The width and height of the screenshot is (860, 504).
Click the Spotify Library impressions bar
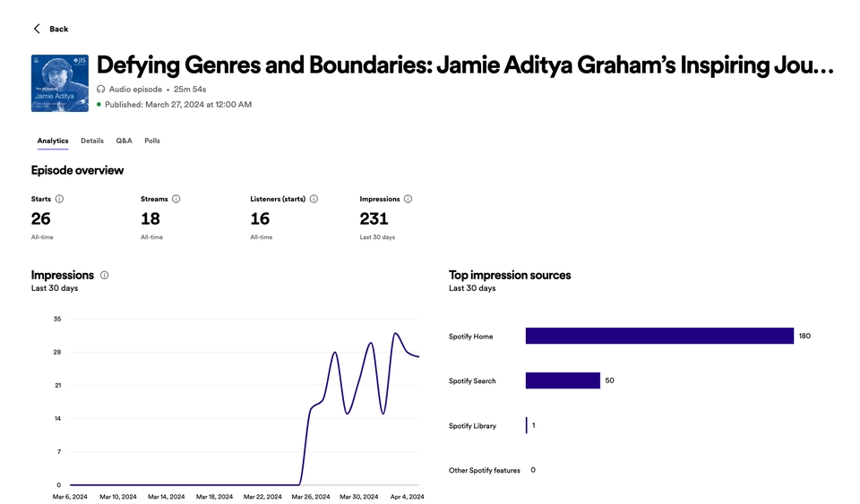(527, 425)
